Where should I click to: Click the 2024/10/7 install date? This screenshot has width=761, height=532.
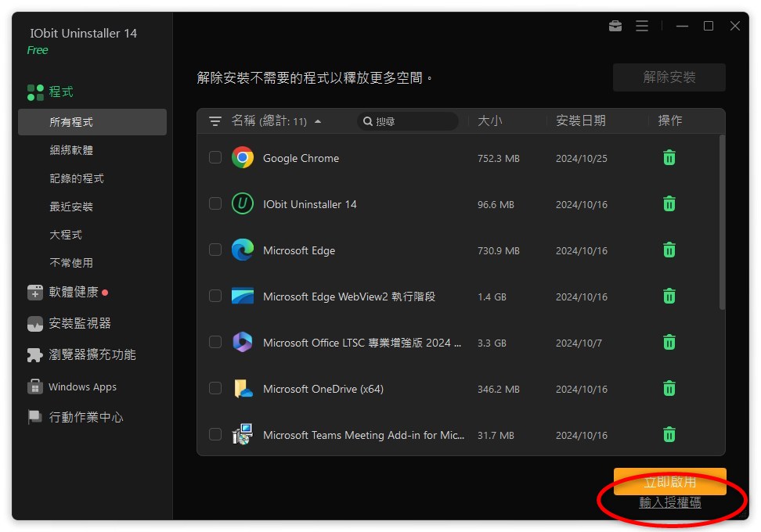click(579, 343)
